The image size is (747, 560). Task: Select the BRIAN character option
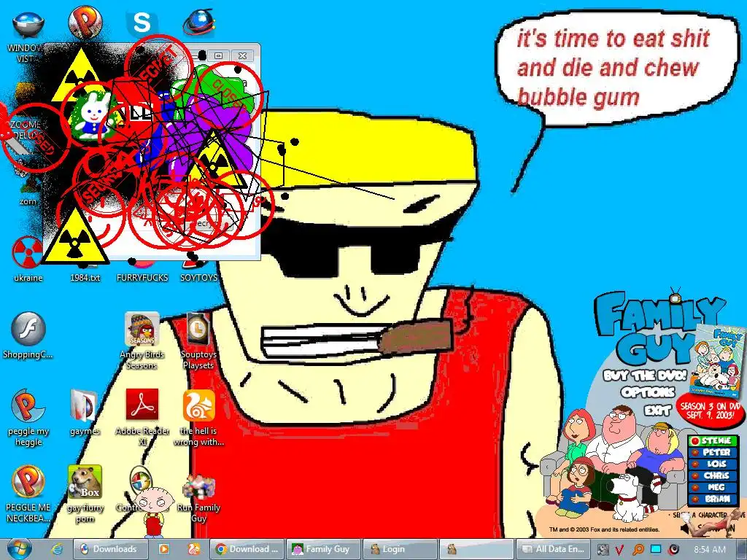[713, 499]
